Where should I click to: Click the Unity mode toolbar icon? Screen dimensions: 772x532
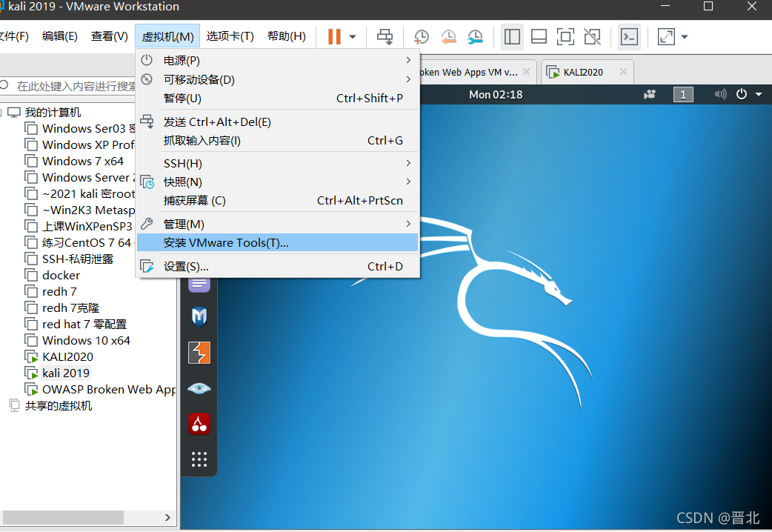click(592, 37)
